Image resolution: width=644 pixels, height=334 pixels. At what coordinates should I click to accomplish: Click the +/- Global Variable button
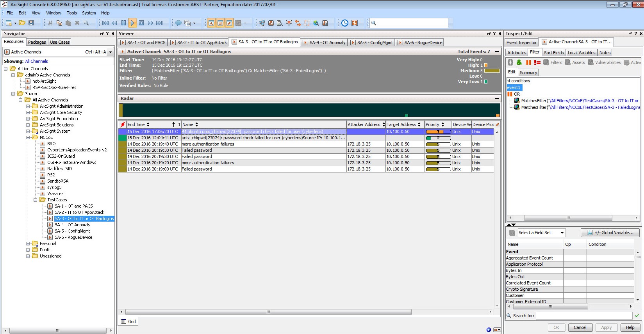click(x=610, y=233)
